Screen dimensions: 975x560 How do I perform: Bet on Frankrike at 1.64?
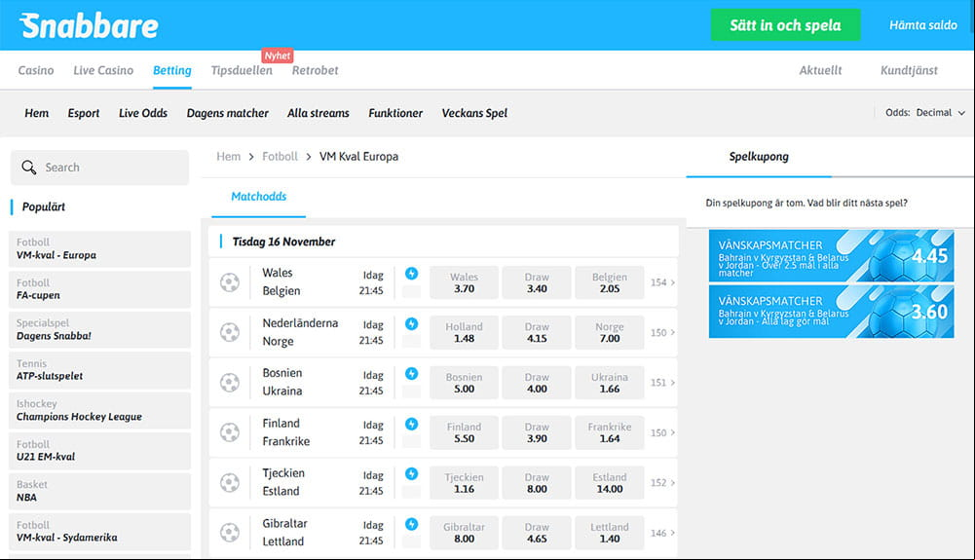point(610,432)
